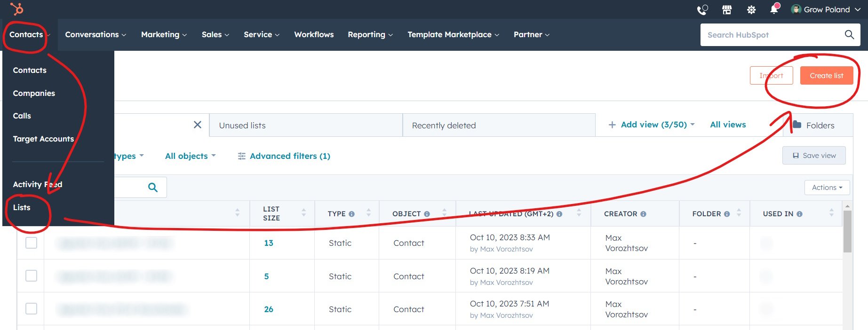Sort by OBJECT column arrows
This screenshot has height=330, width=868.
(444, 212)
